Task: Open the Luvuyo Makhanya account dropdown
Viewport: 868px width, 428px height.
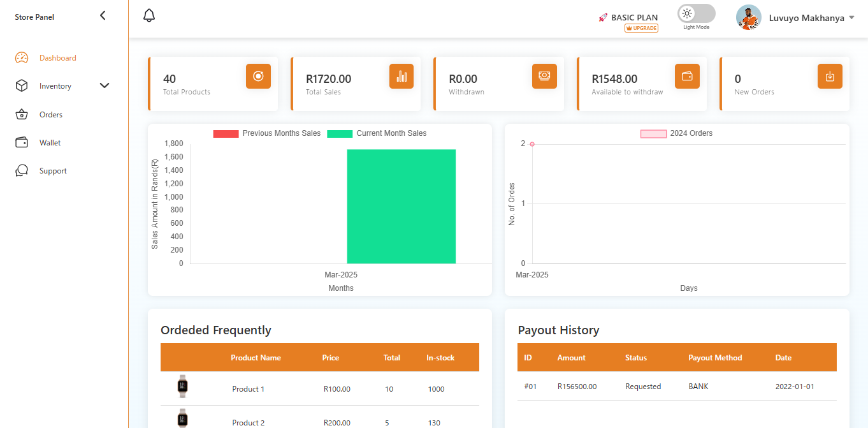Action: click(x=851, y=18)
